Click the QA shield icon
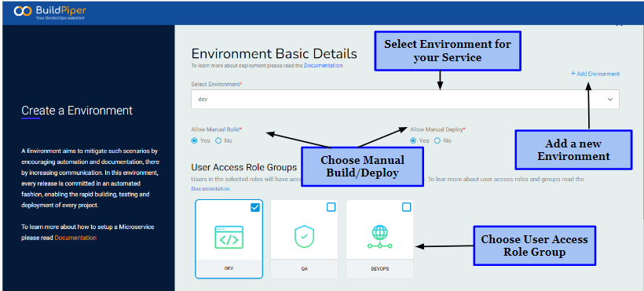The width and height of the screenshot is (644, 291). tap(304, 237)
